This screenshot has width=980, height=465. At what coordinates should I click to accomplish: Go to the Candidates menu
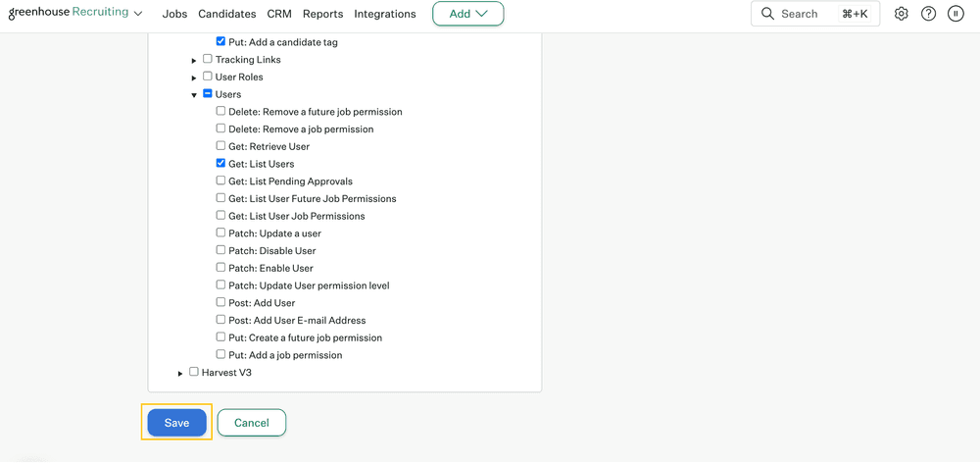point(226,14)
